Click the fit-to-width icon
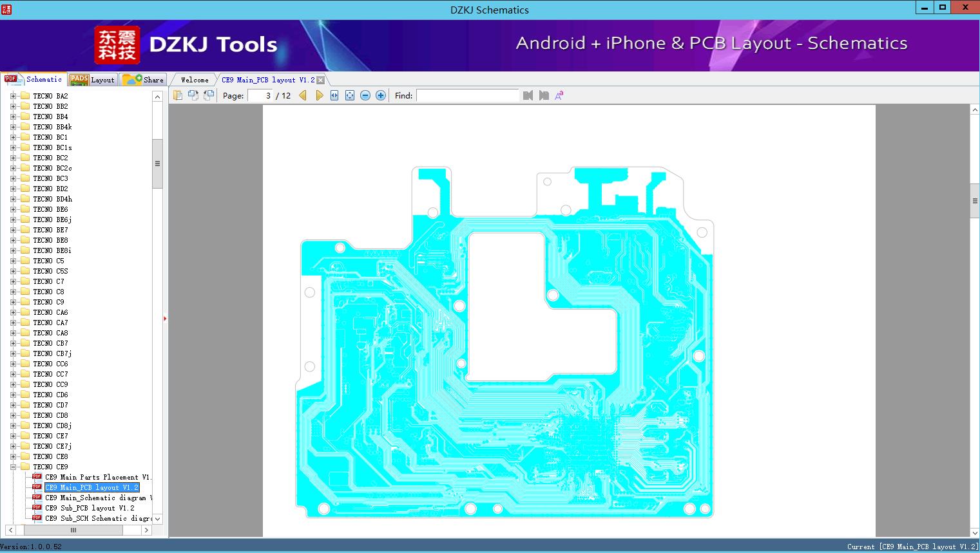This screenshot has height=553, width=980. (334, 95)
